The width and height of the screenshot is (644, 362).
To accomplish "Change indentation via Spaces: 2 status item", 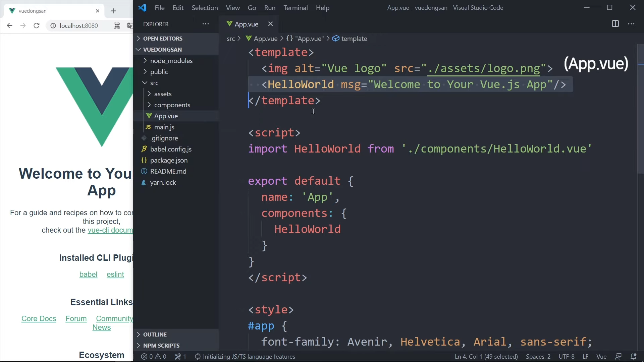I will click(538, 357).
